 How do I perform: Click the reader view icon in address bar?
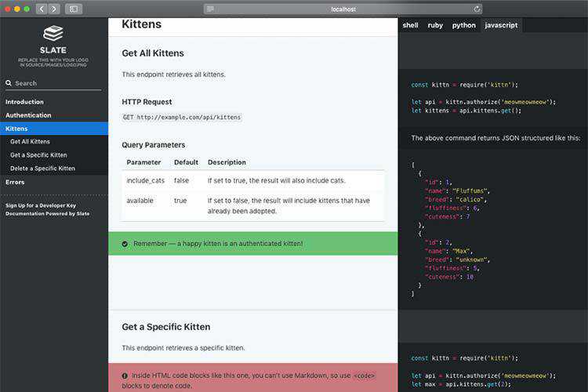click(x=210, y=9)
